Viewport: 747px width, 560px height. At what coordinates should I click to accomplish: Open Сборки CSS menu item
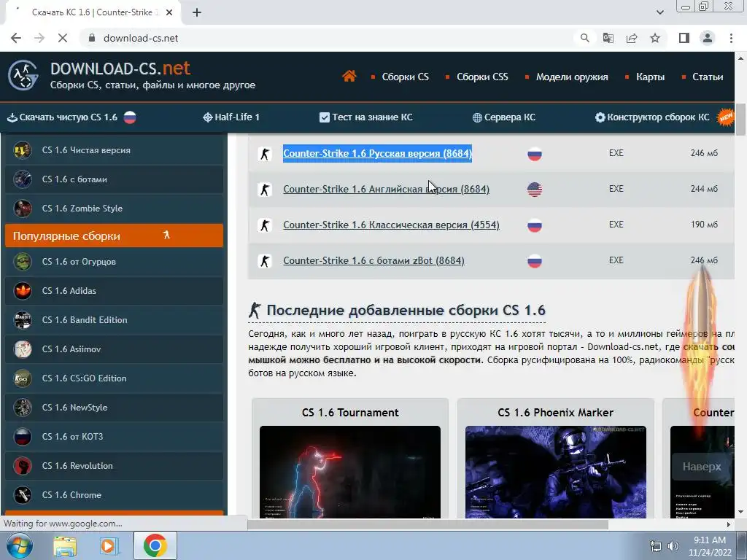pyautogui.click(x=482, y=77)
